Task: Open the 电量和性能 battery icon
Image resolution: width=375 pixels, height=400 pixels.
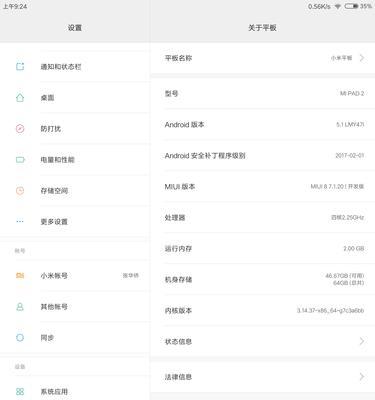Action: (x=20, y=160)
